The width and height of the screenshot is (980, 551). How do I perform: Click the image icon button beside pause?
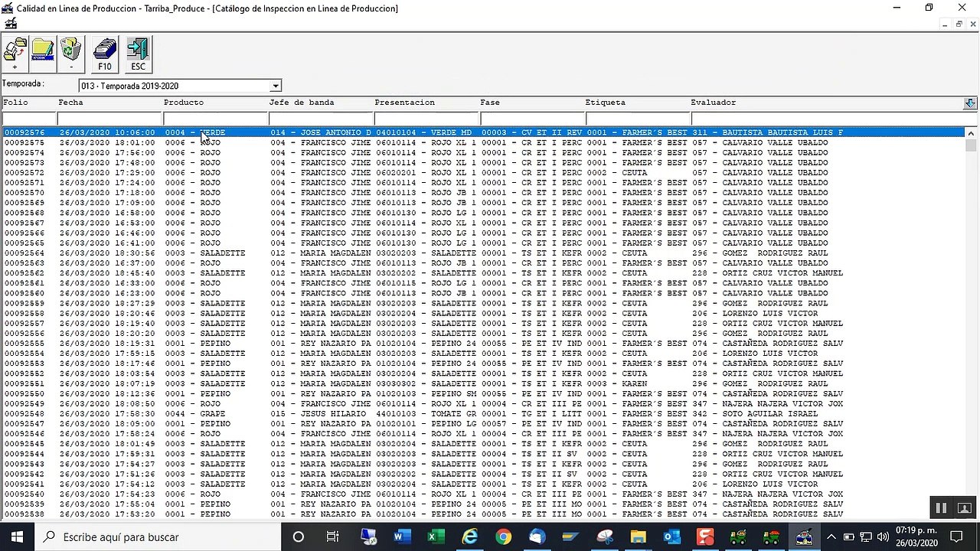click(964, 507)
